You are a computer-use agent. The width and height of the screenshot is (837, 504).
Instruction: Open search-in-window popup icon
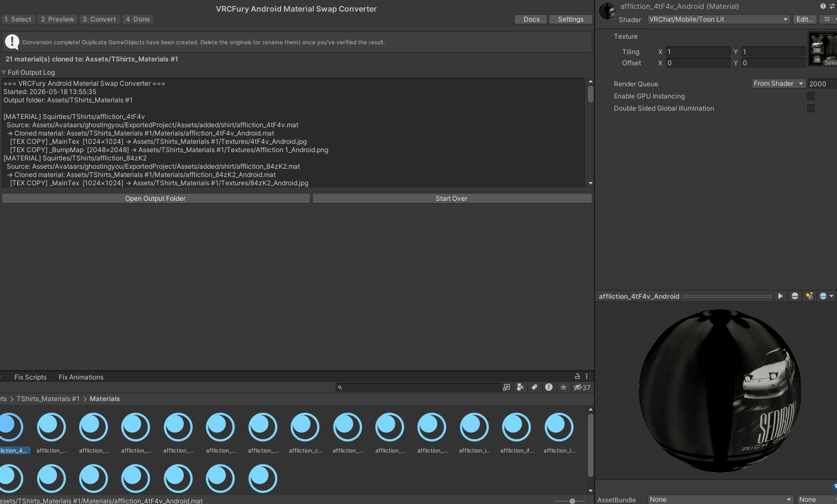tap(506, 387)
